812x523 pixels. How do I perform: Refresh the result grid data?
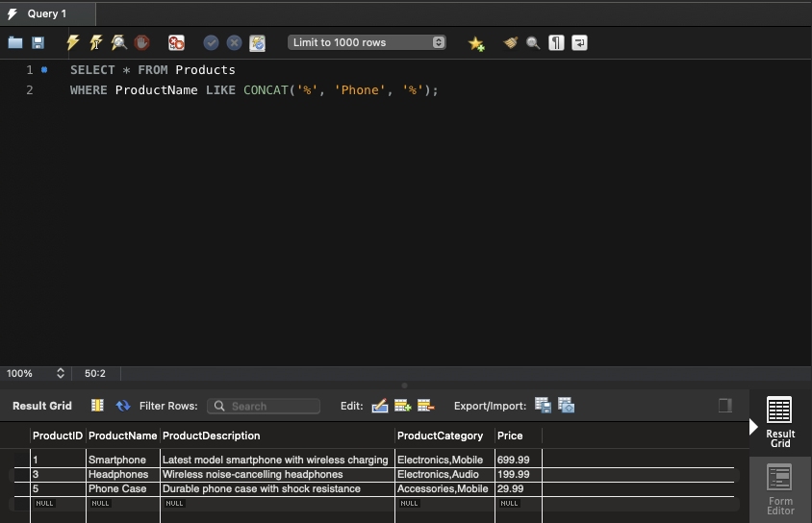(123, 406)
